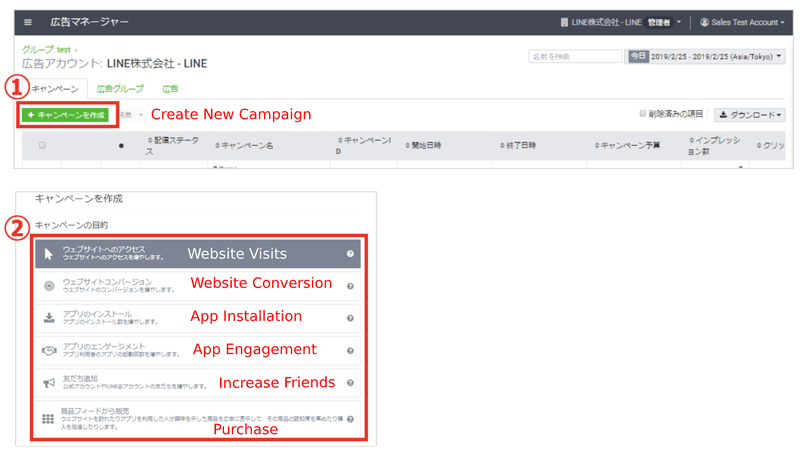The width and height of the screenshot is (800, 455).
Task: Open the date range dropdown 2019/2/25
Action: (x=705, y=57)
